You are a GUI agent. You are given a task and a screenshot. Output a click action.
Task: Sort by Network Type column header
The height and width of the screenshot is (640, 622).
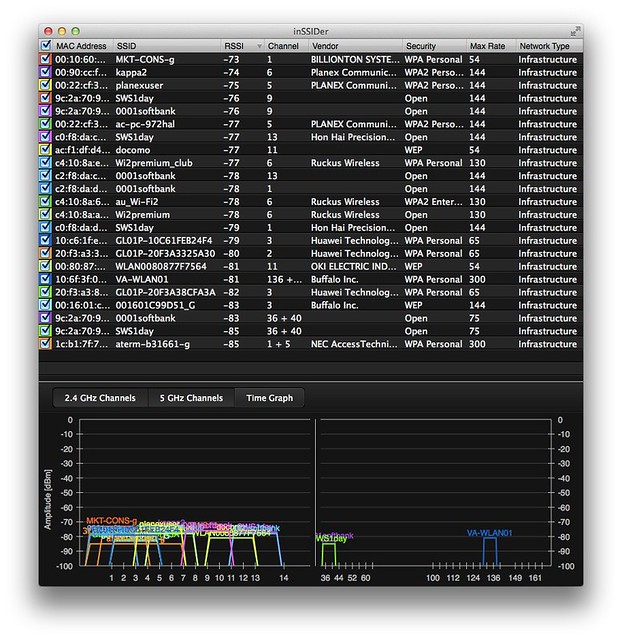click(x=549, y=46)
